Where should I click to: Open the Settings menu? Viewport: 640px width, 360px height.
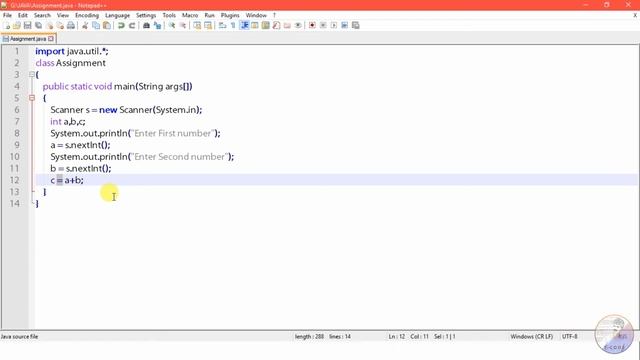point(146,15)
